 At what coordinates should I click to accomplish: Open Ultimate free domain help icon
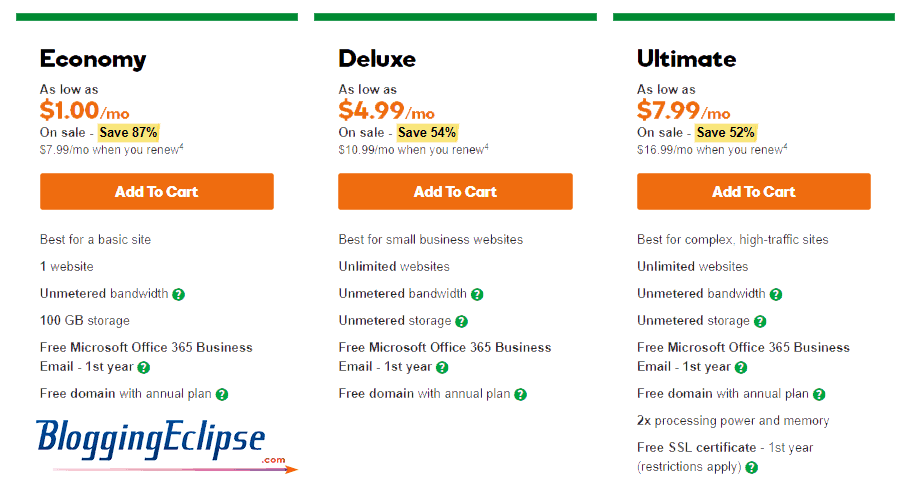tap(819, 395)
